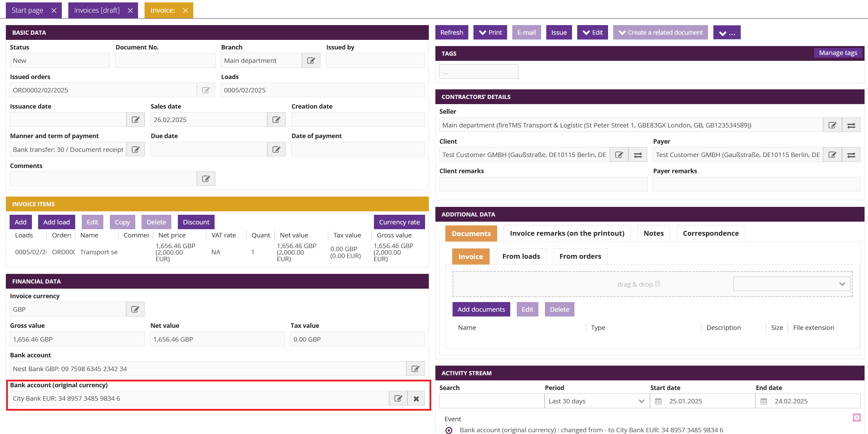Click into the activity stream Search field

(491, 401)
